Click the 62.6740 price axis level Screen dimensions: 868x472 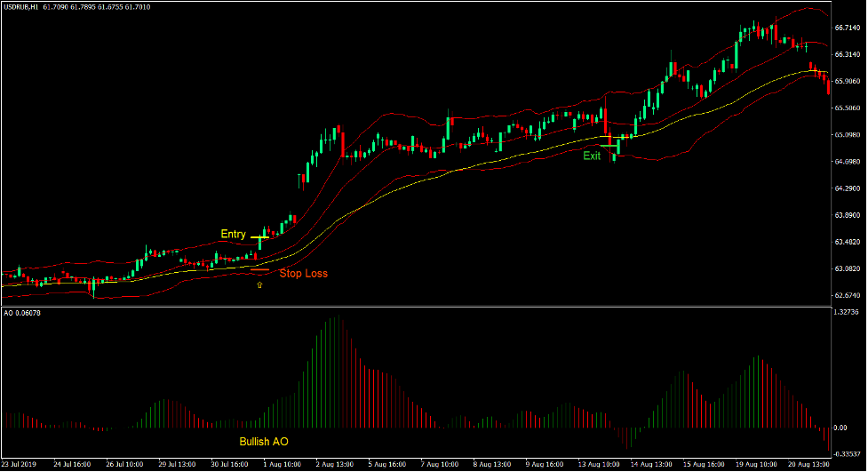pos(848,296)
